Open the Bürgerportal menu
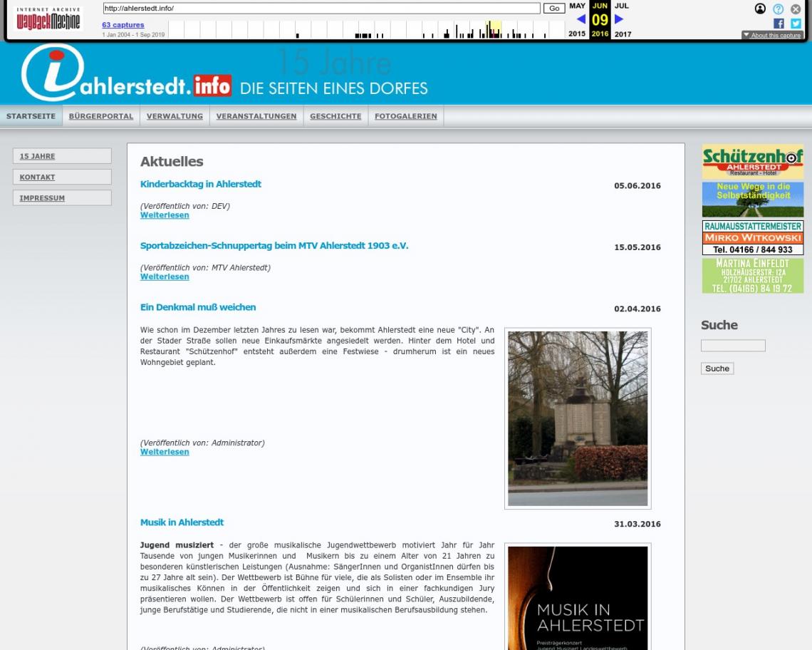Screen dimensions: 812x650 click(101, 116)
